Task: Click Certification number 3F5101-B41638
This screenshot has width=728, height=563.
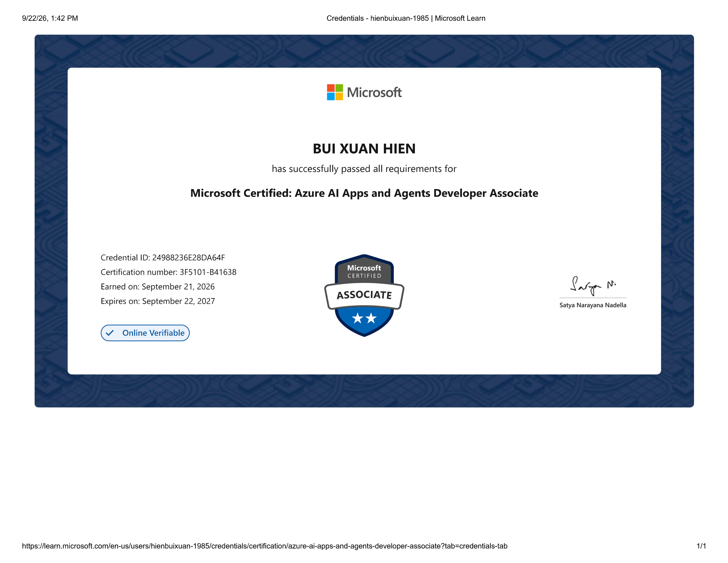Action: click(x=168, y=272)
